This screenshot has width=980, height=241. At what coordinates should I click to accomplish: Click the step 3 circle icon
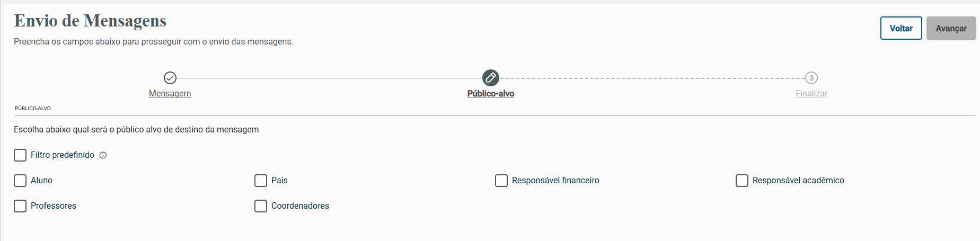[811, 78]
